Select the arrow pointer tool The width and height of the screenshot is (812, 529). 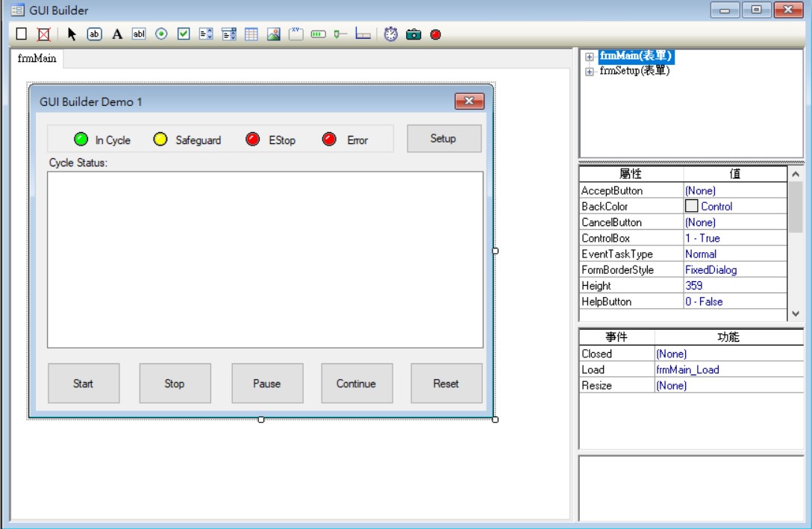pyautogui.click(x=72, y=34)
